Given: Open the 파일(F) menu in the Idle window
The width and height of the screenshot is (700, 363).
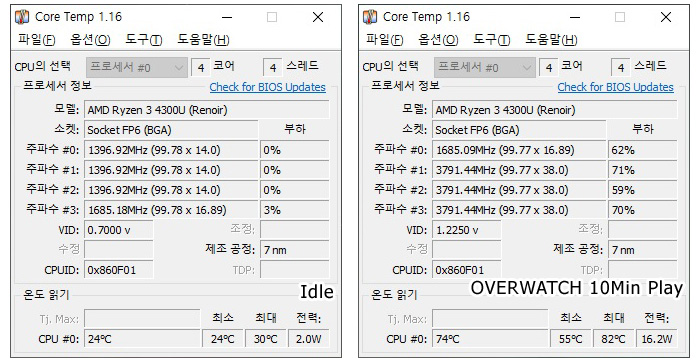Looking at the screenshot, I should (x=37, y=40).
